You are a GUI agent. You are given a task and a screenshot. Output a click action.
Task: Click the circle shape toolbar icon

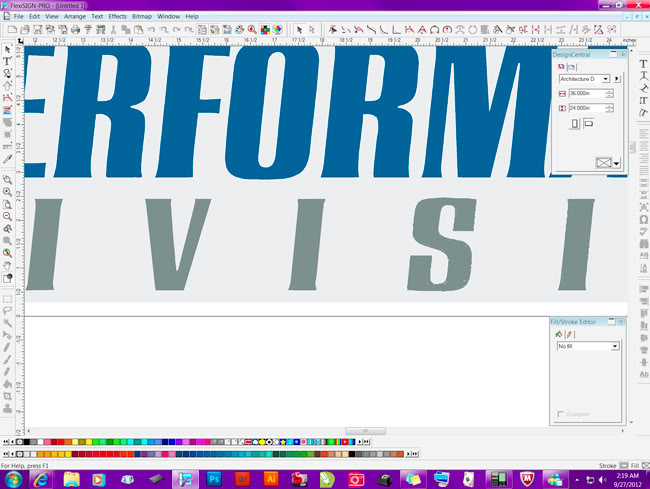[x=473, y=29]
